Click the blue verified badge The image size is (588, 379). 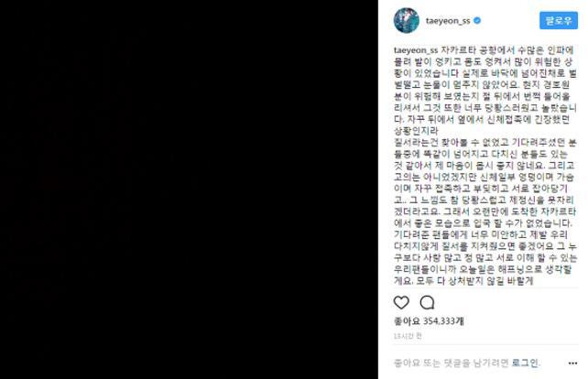pyautogui.click(x=477, y=21)
